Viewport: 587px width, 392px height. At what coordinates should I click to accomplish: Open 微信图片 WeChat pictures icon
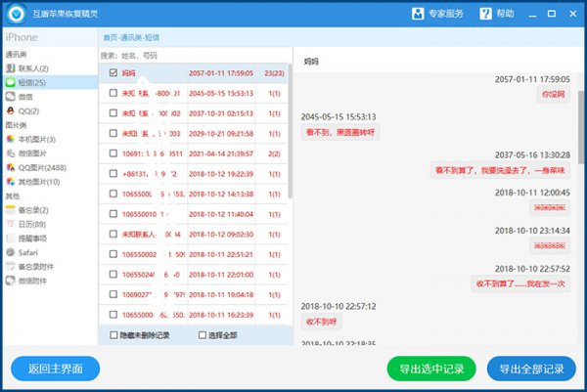[11, 153]
